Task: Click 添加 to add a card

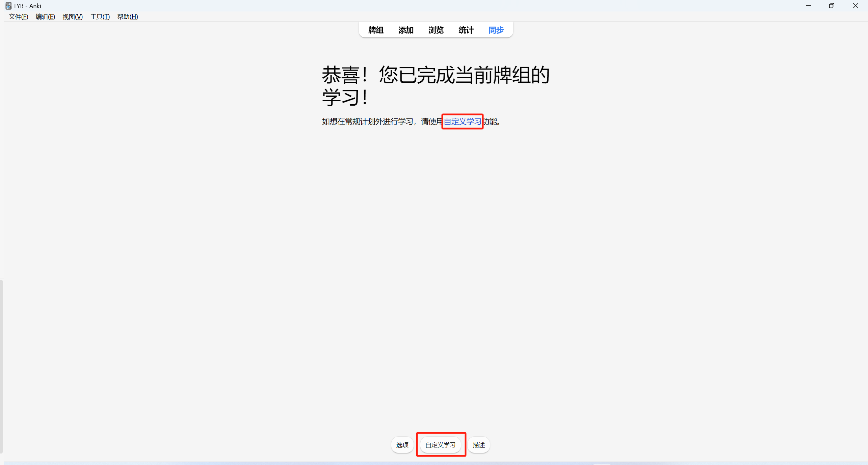Action: (405, 30)
